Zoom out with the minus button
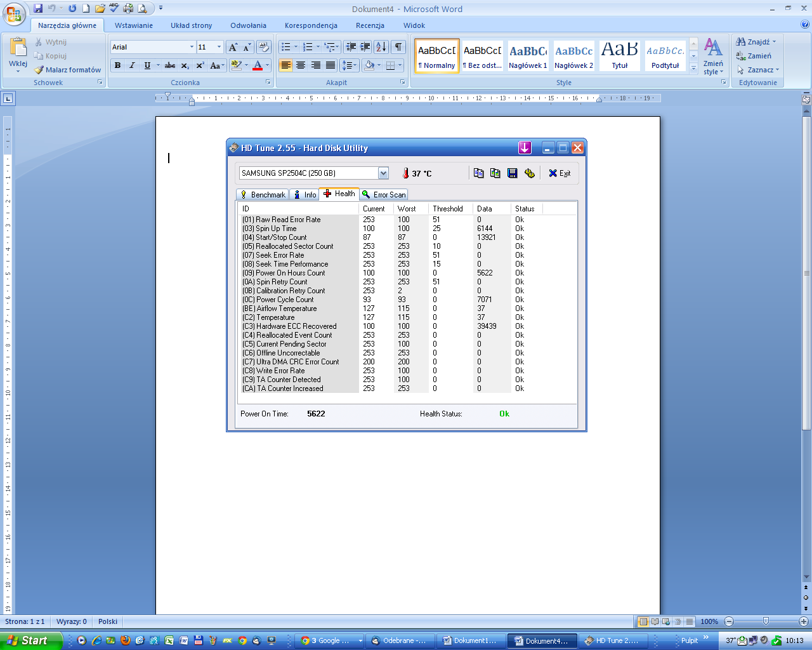The width and height of the screenshot is (812, 650). 729,621
